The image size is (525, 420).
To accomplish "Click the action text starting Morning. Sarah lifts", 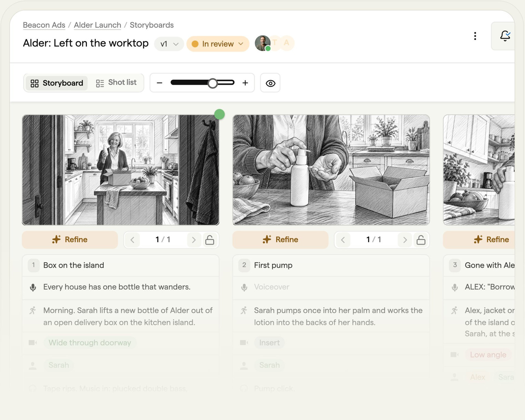I will click(x=128, y=316).
